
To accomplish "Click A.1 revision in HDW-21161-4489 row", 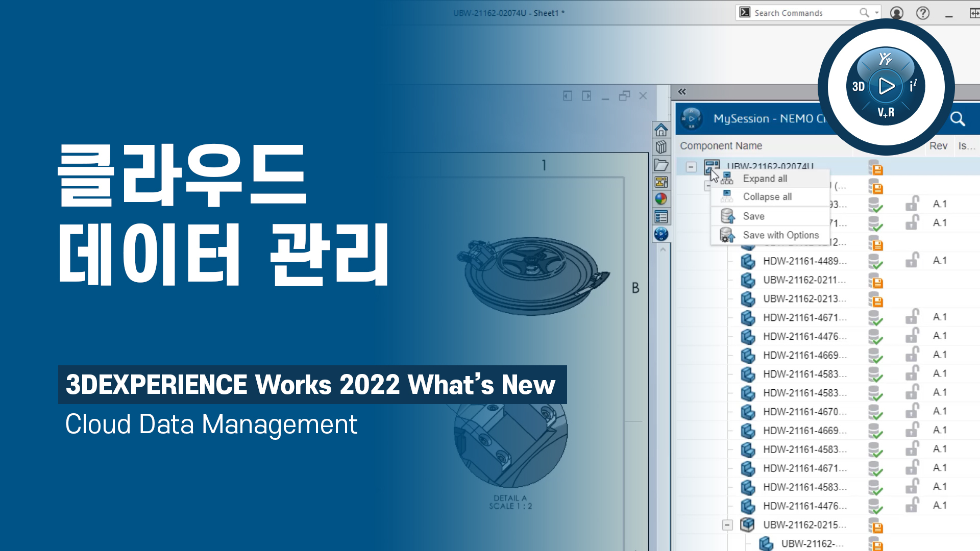I will click(x=940, y=261).
